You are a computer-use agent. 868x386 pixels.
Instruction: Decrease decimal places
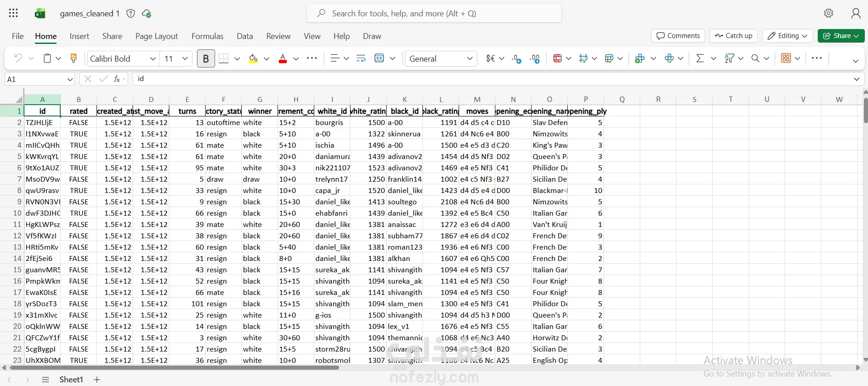(x=517, y=58)
